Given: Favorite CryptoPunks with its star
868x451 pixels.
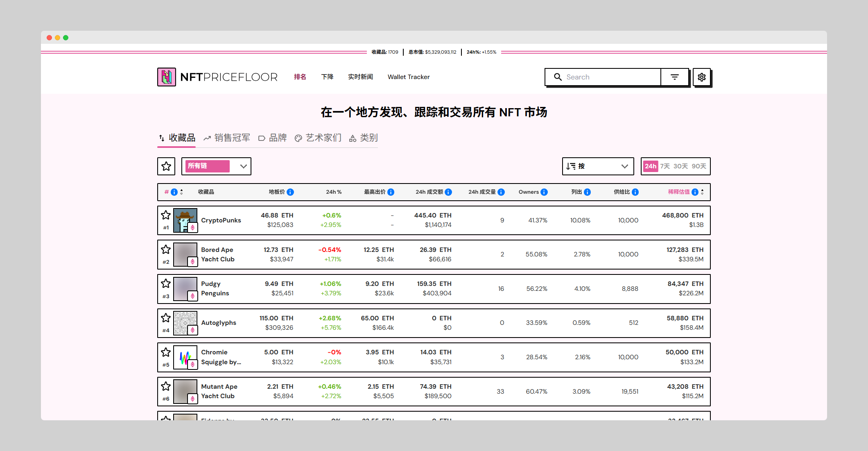Looking at the screenshot, I should tap(166, 215).
